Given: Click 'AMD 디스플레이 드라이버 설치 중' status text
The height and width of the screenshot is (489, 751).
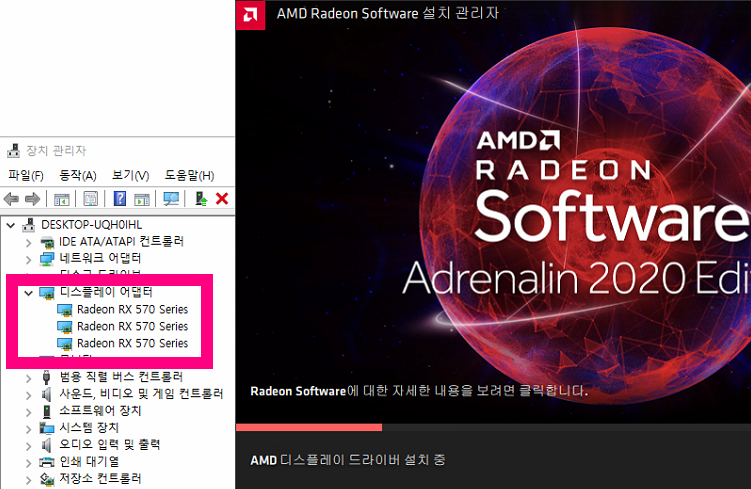Looking at the screenshot, I should click(348, 460).
